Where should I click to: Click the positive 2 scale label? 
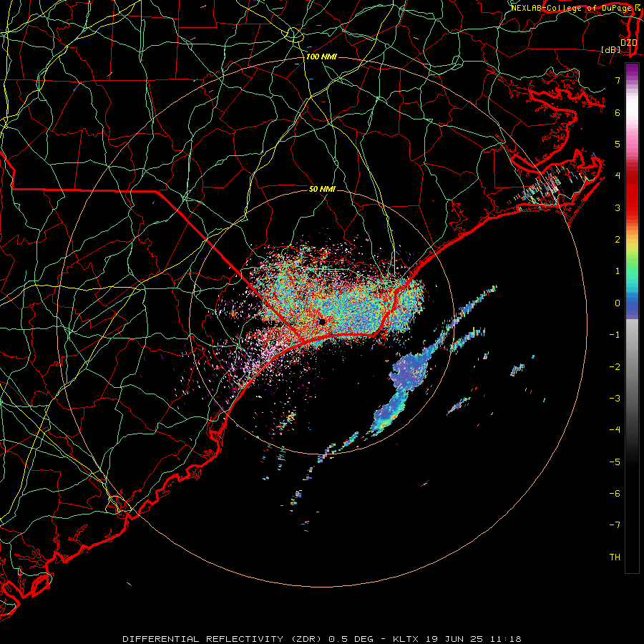618,240
